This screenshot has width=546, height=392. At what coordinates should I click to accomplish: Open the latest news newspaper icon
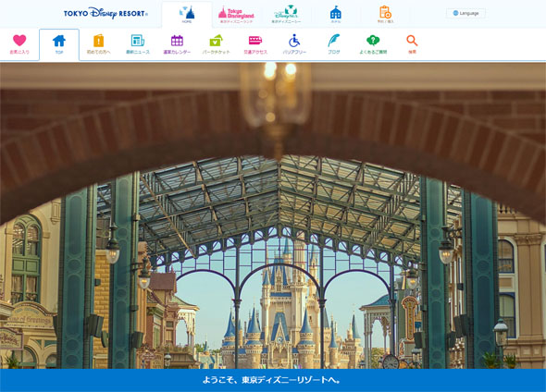(138, 44)
